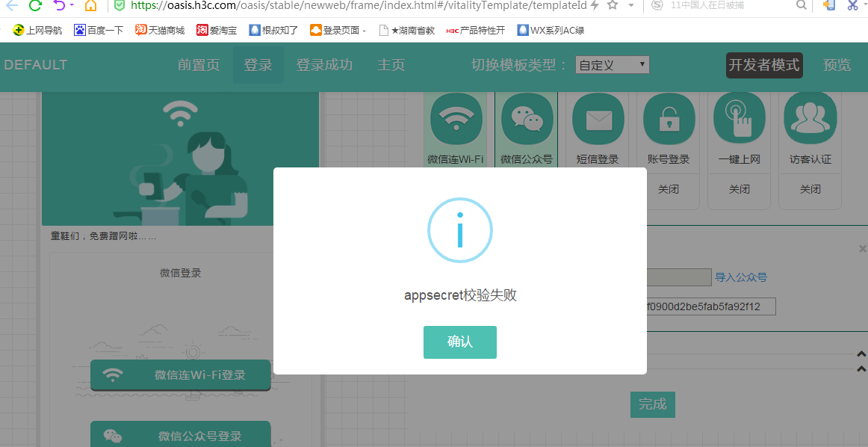Viewport: 868px width, 447px height.
Task: Collapse the upper chevron expander at right
Action: pos(861,354)
